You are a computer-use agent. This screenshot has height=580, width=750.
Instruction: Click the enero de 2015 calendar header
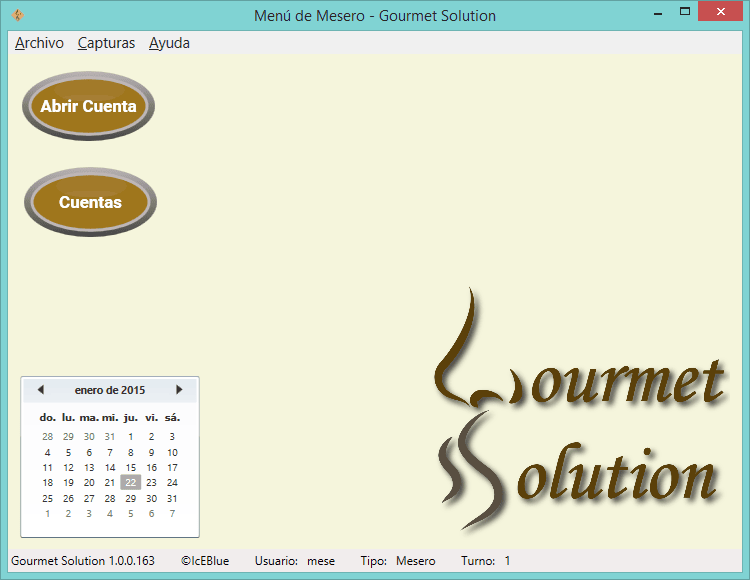[x=110, y=390]
